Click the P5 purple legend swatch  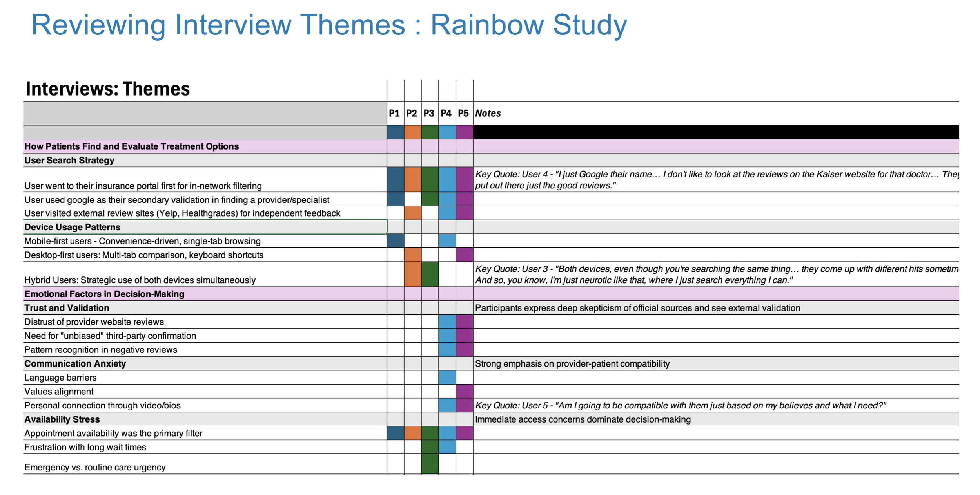click(464, 132)
